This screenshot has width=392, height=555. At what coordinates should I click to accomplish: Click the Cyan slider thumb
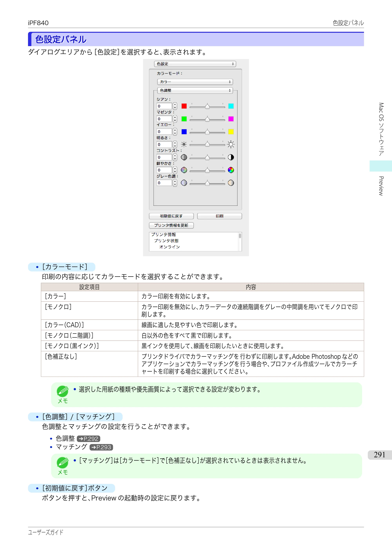tap(207, 106)
